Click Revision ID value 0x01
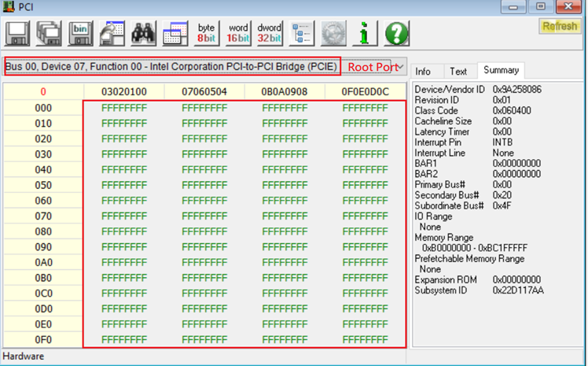 (502, 100)
